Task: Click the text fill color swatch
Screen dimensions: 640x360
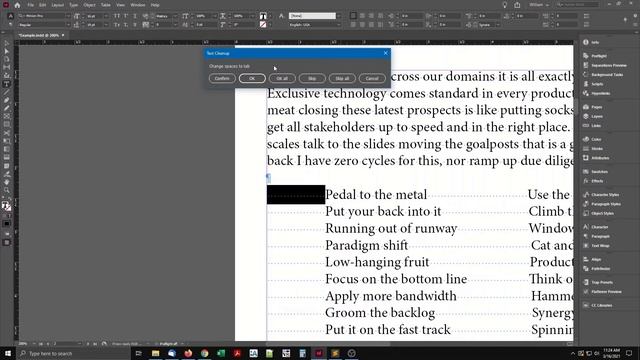Action: tap(263, 16)
